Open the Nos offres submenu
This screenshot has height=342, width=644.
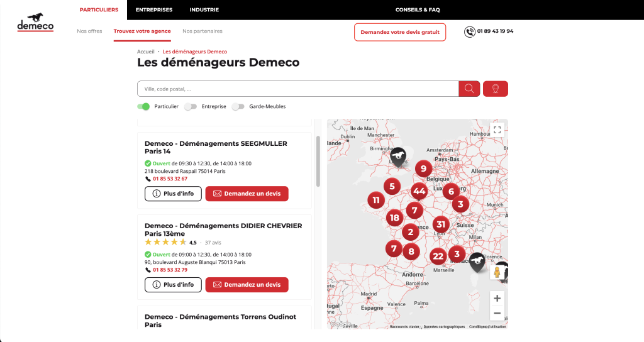point(89,31)
